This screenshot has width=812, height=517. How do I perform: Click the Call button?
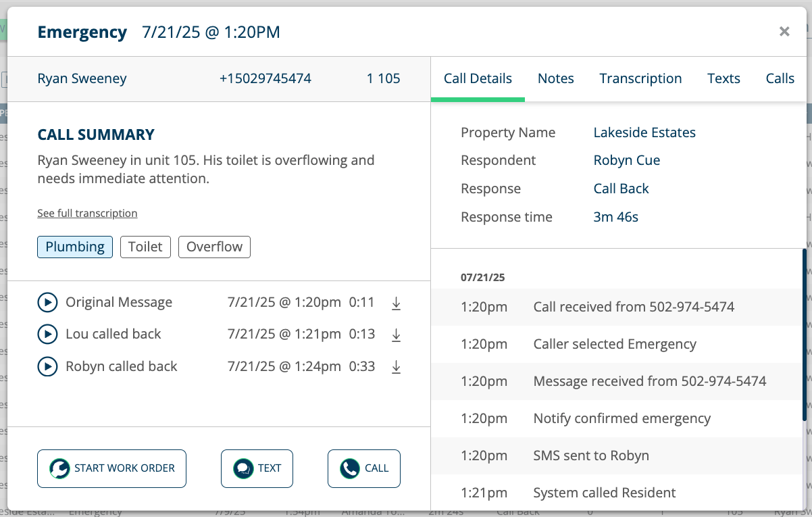click(363, 468)
